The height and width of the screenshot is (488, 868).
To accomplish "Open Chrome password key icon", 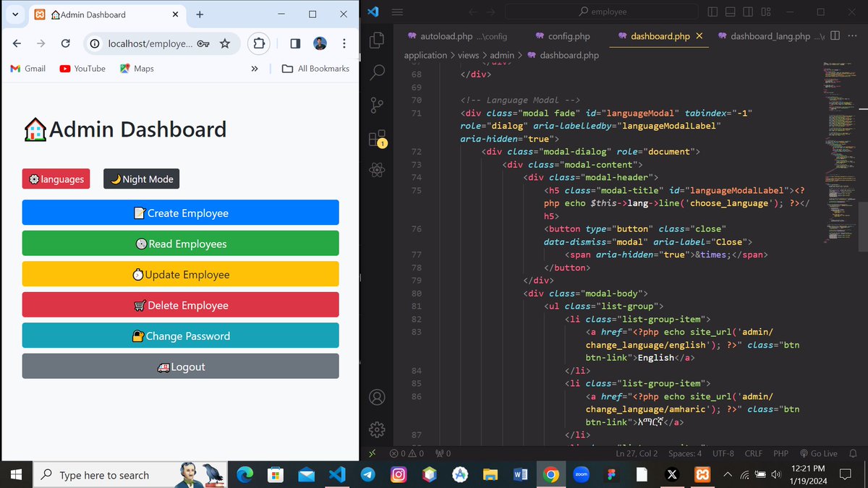I will tap(204, 43).
